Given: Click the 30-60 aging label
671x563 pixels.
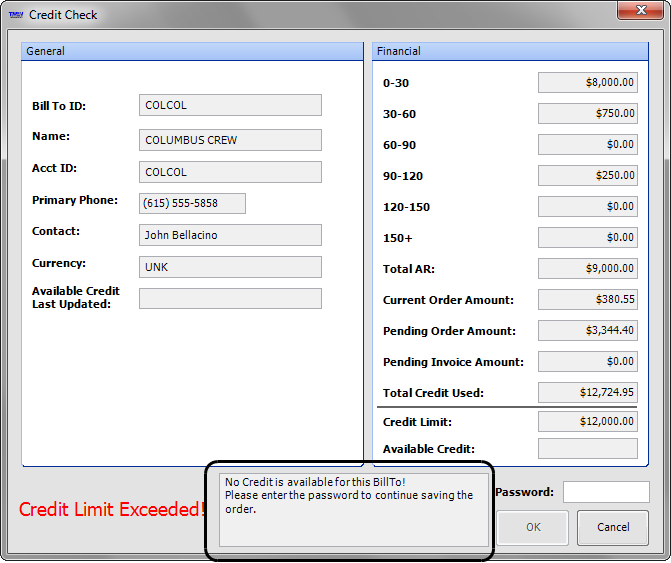Looking at the screenshot, I should pos(399,114).
